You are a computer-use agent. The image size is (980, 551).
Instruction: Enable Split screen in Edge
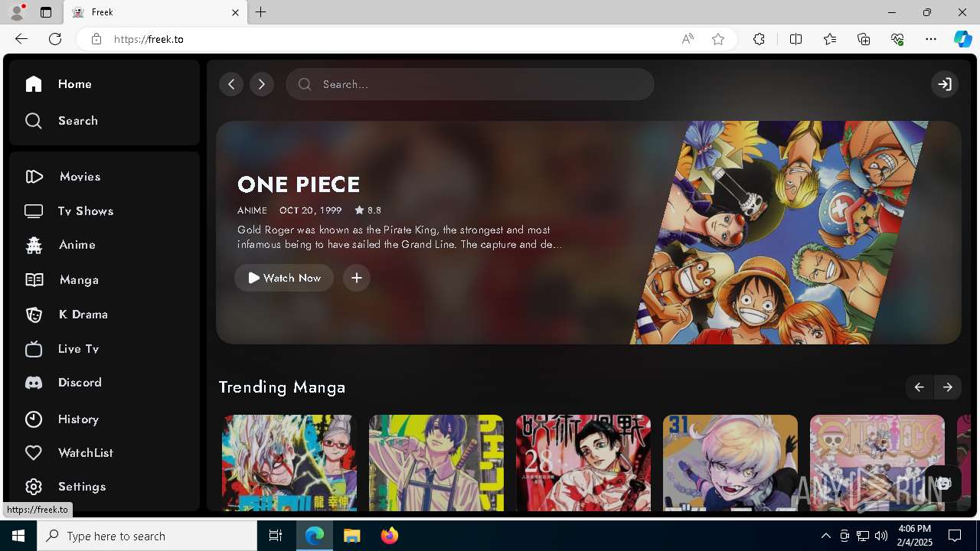coord(795,39)
